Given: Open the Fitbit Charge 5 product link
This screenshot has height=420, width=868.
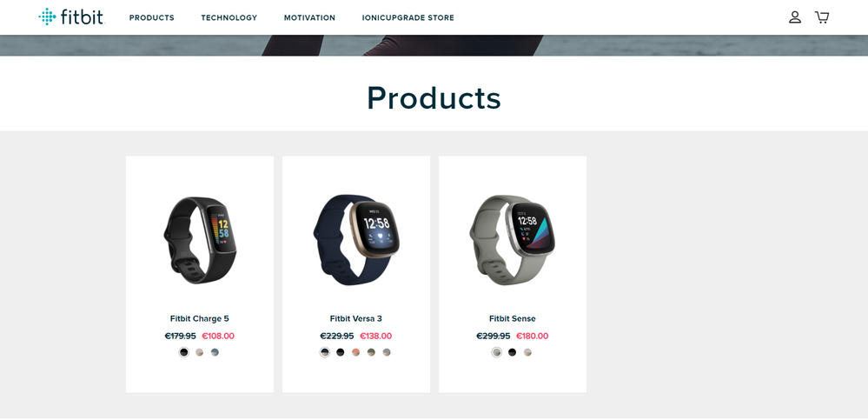Looking at the screenshot, I should [x=199, y=318].
